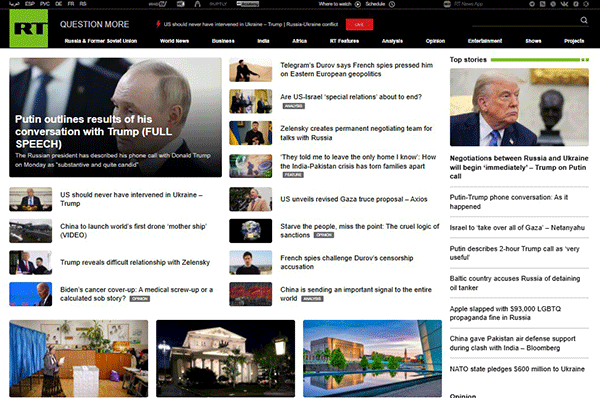Open China drone 'mother ship' video article
Screen dimensions: 600x398
(x=133, y=231)
